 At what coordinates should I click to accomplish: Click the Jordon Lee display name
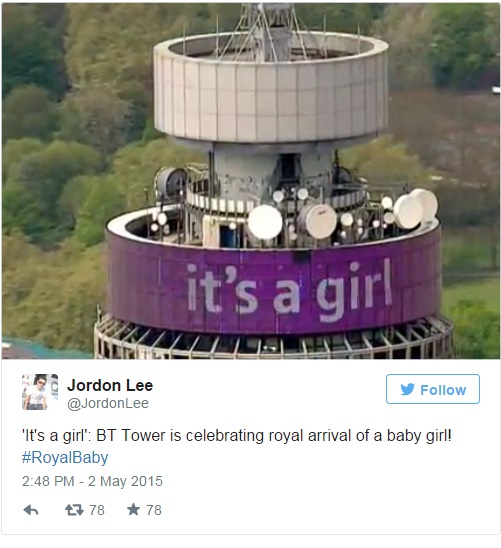[x=110, y=385]
